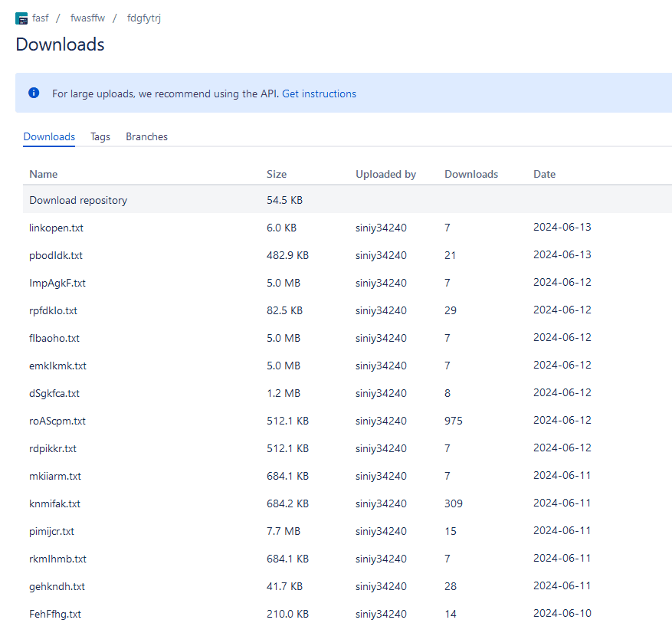Download the file FehFfhg.txt
Screen dimensions: 672x623
55,614
